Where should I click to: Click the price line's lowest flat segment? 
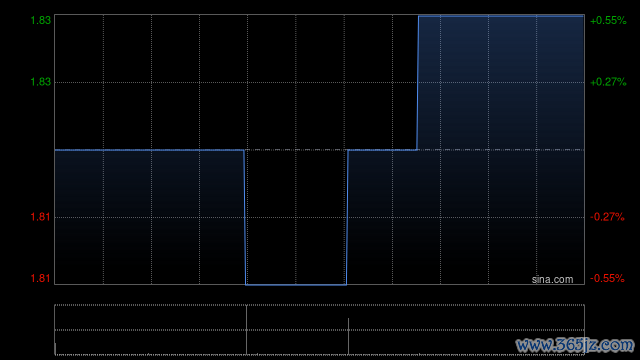click(x=296, y=284)
